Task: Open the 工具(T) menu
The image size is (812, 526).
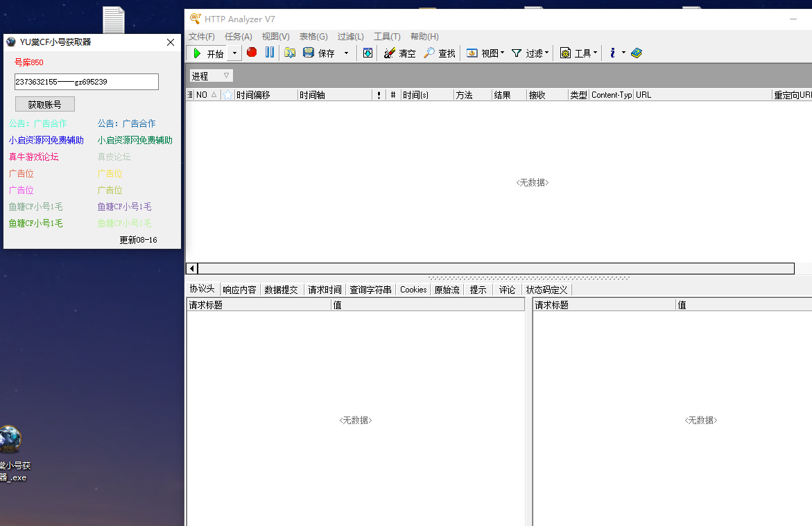Action: pyautogui.click(x=388, y=36)
